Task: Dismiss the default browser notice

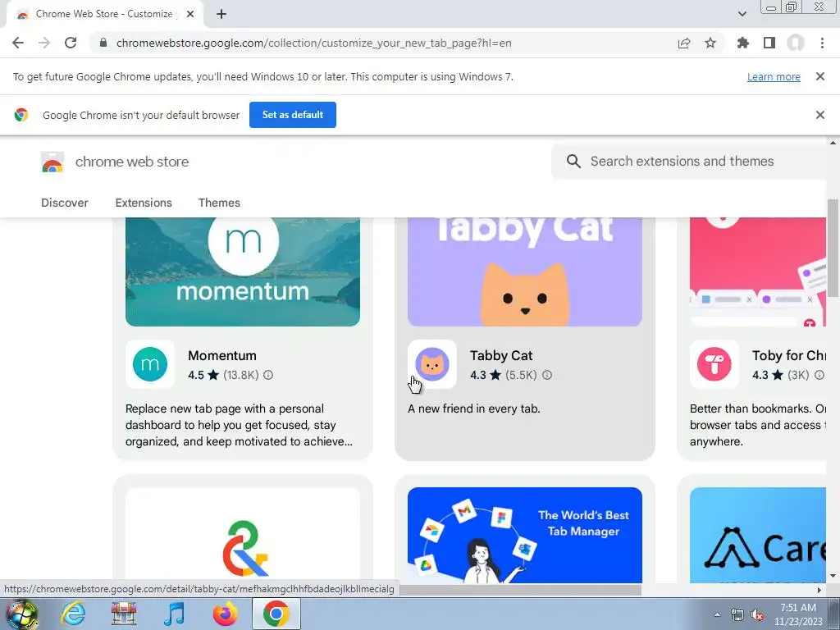Action: (x=819, y=115)
